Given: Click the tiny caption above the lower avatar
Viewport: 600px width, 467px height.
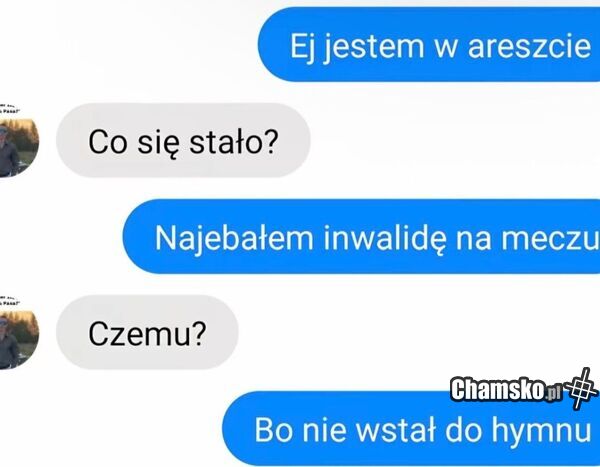Looking at the screenshot, I should [9, 300].
